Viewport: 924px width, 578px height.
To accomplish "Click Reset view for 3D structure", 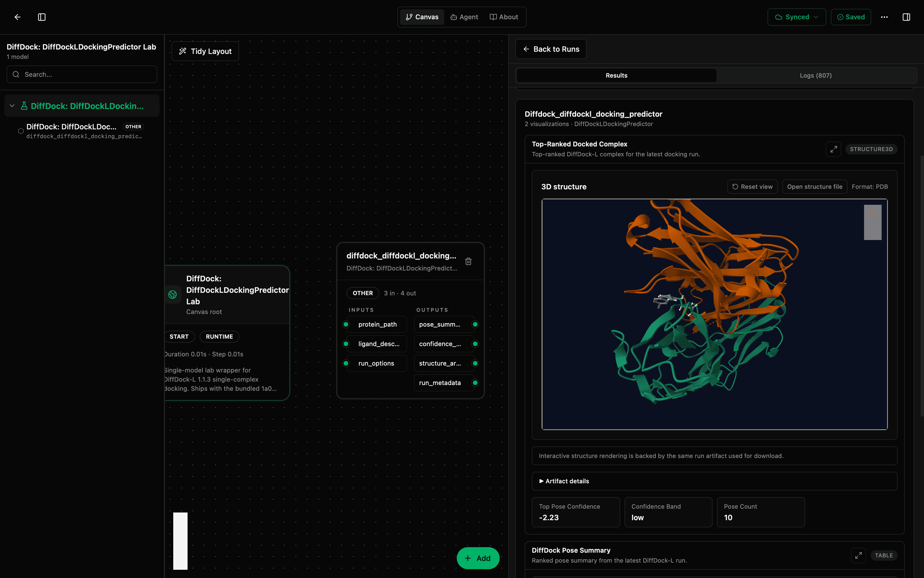I will click(752, 187).
